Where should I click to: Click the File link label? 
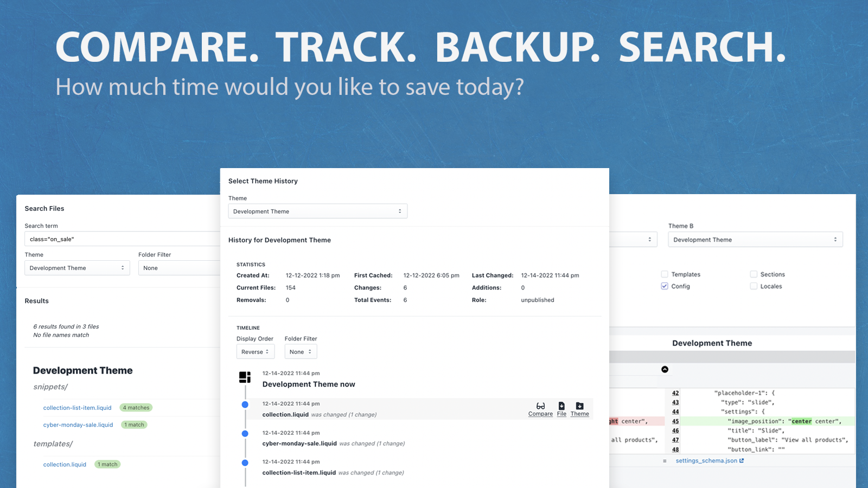561,414
